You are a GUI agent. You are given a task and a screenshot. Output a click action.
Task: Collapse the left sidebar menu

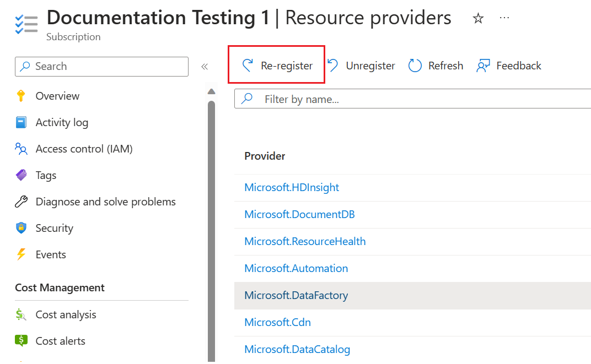tap(205, 66)
